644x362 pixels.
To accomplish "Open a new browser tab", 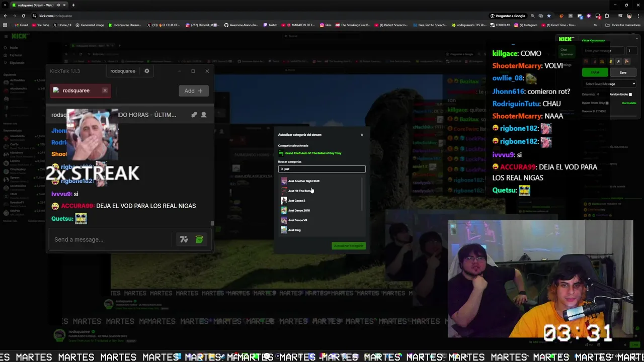I will tap(73, 5).
